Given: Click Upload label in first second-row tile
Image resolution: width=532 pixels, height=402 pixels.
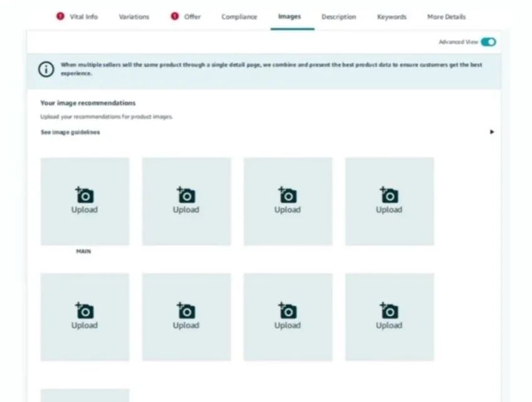Looking at the screenshot, I should coord(85,325).
